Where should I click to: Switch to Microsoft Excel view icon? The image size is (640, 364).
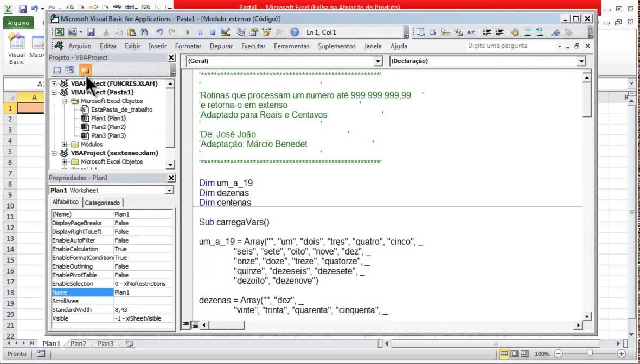(60, 32)
